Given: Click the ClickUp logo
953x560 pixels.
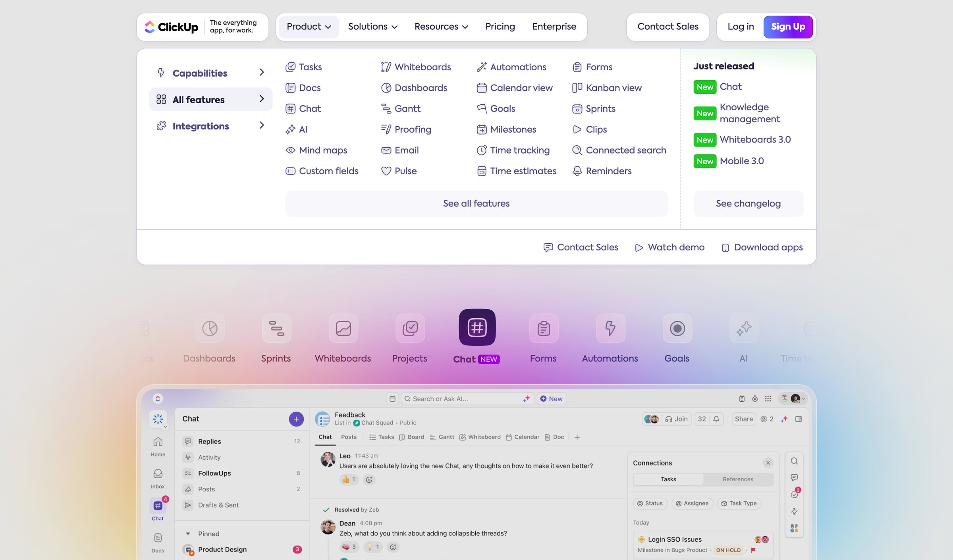Looking at the screenshot, I should (171, 27).
